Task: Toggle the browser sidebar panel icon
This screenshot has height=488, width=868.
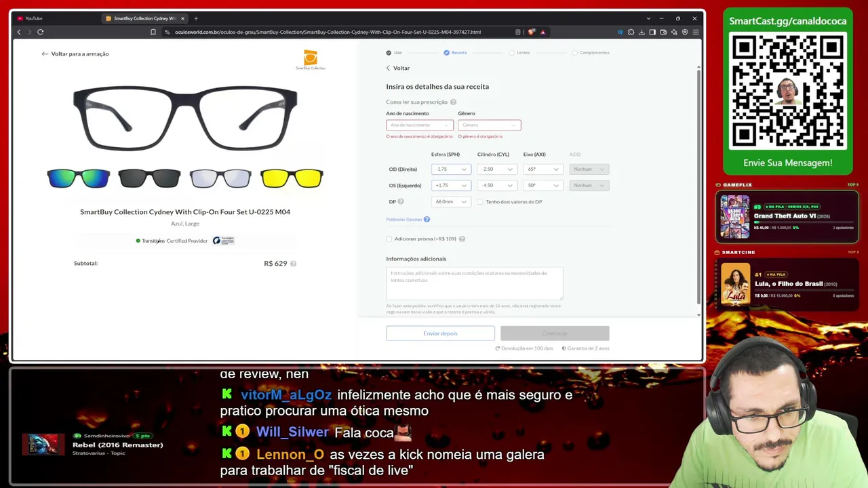Action: pyautogui.click(x=652, y=32)
